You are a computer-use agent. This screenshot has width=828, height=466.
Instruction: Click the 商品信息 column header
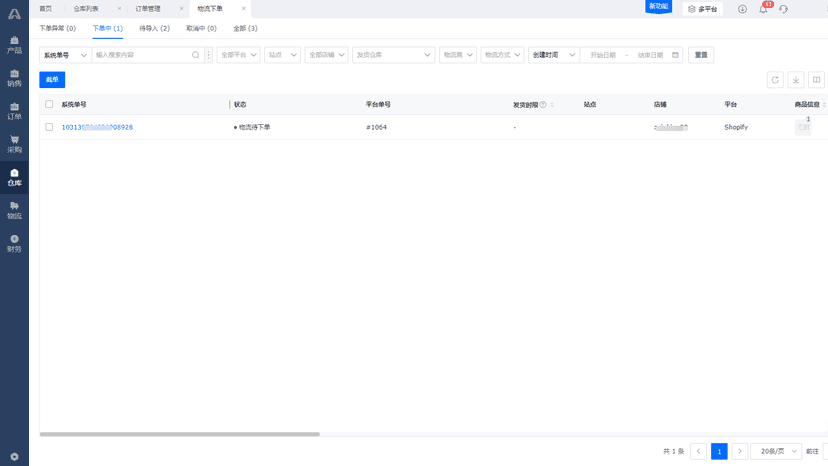point(807,105)
